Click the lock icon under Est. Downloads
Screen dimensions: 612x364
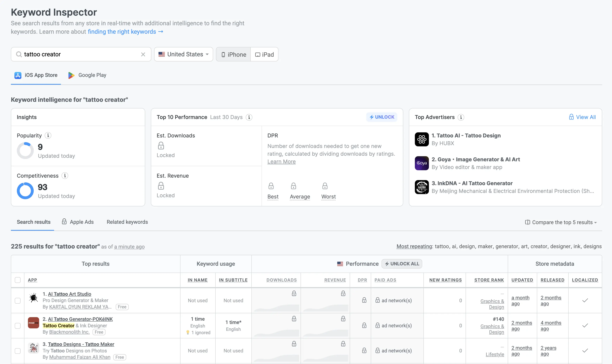coord(161,145)
